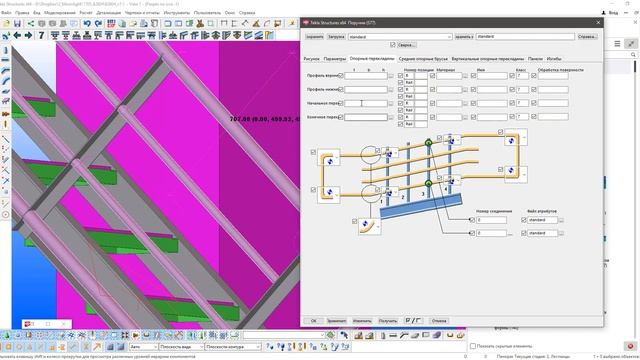Switch to the Рисунок tab

point(311,59)
